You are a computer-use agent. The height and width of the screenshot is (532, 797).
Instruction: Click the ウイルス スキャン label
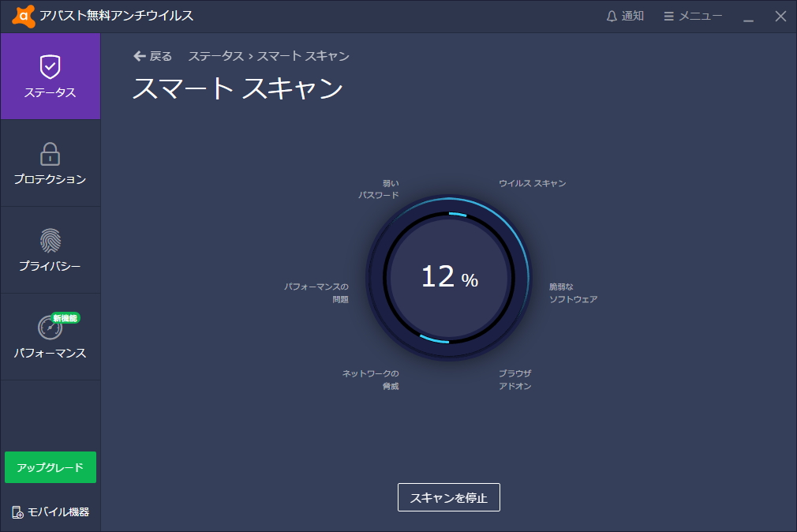point(532,183)
